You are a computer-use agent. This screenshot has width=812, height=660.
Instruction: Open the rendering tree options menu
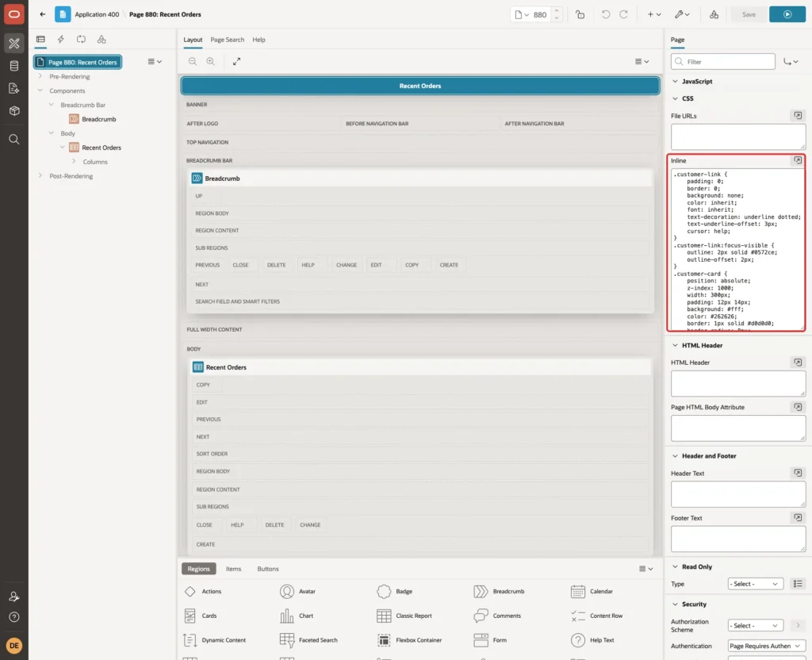click(x=155, y=62)
